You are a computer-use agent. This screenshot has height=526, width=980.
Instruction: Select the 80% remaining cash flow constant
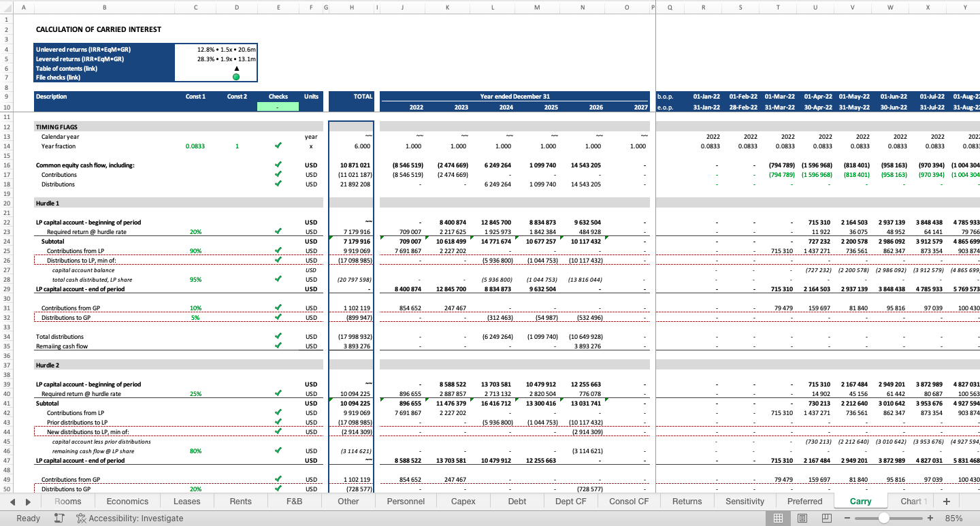[196, 450]
